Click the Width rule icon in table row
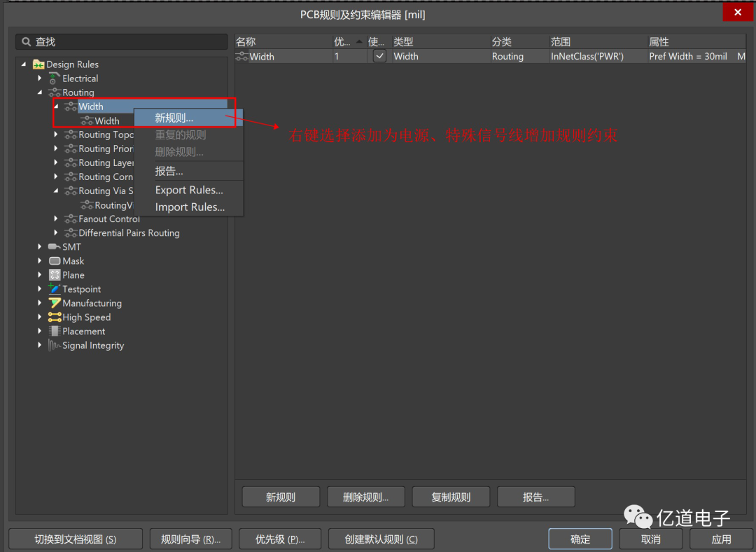 coord(242,57)
